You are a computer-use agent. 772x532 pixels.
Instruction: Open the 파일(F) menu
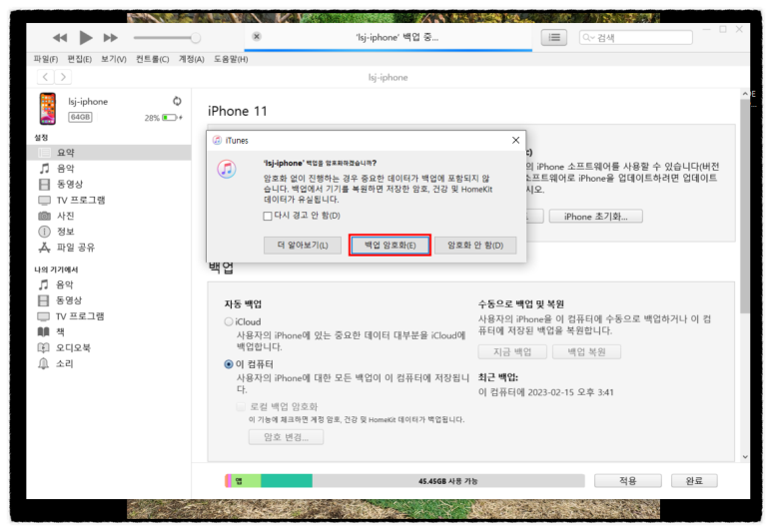(x=46, y=59)
